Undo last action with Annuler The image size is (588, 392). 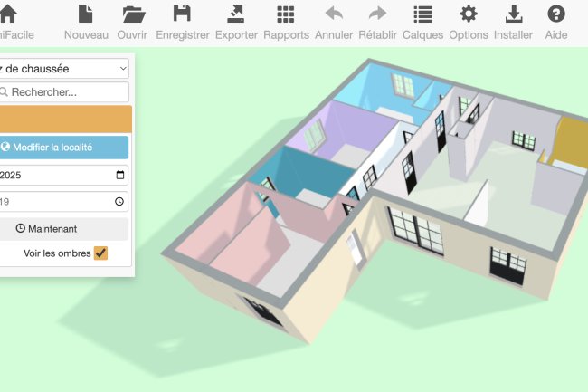(334, 23)
